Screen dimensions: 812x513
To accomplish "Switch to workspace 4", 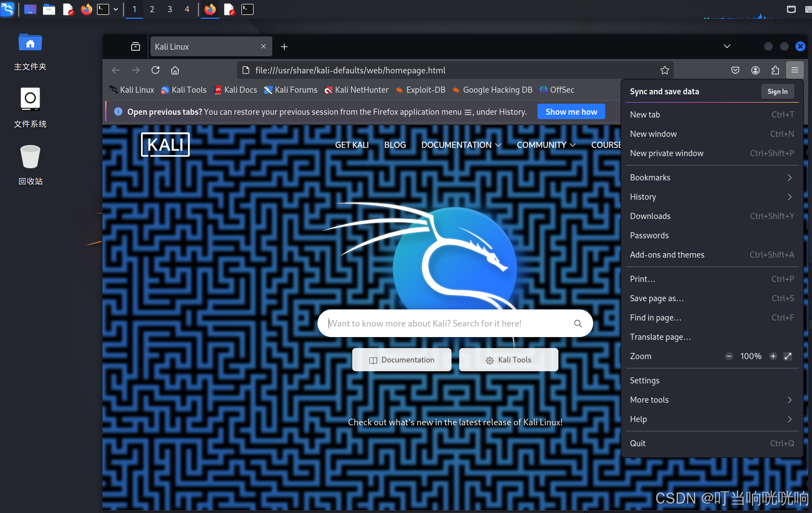I will [187, 9].
